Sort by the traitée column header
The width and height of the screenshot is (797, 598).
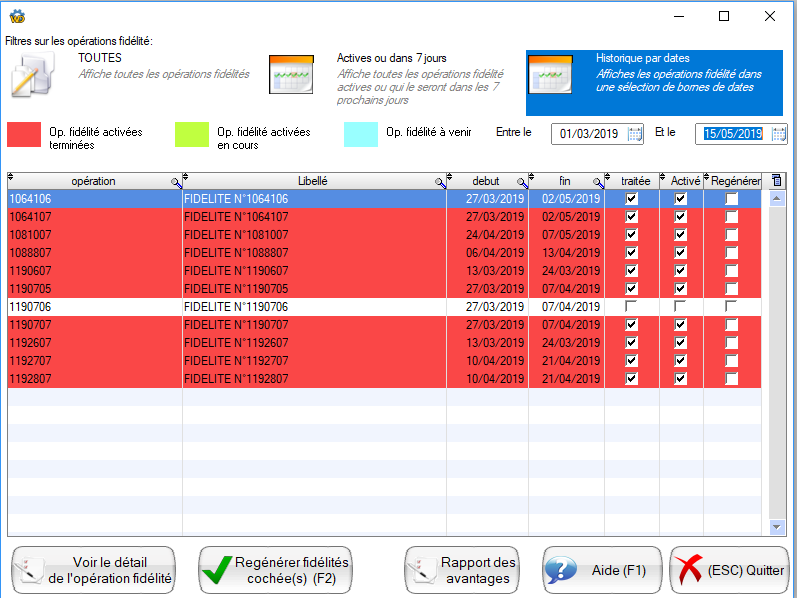(634, 181)
